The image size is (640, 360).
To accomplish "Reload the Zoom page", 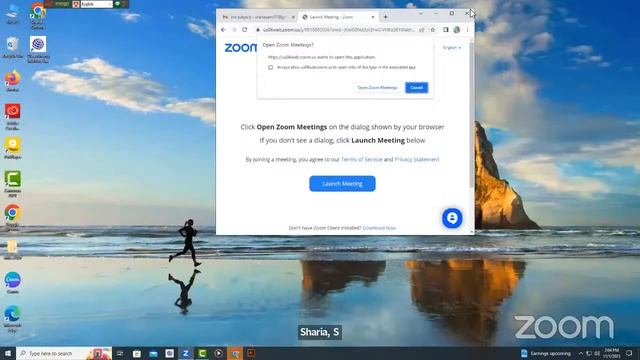I will (x=244, y=30).
